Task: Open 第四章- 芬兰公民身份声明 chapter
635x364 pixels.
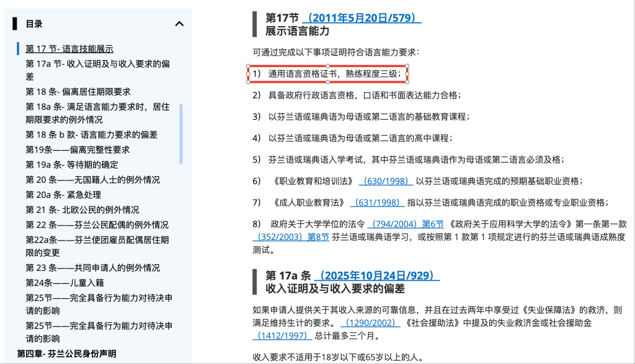Action: [x=66, y=353]
